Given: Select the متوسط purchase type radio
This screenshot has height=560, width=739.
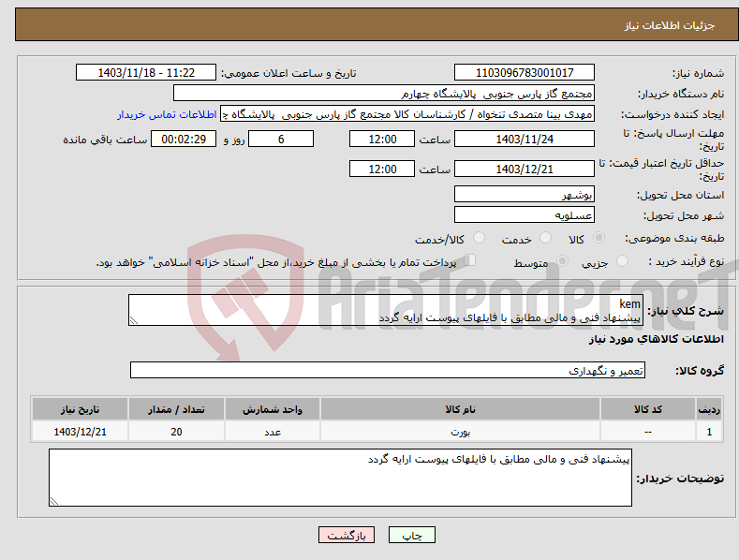Looking at the screenshot, I should coord(562,260).
